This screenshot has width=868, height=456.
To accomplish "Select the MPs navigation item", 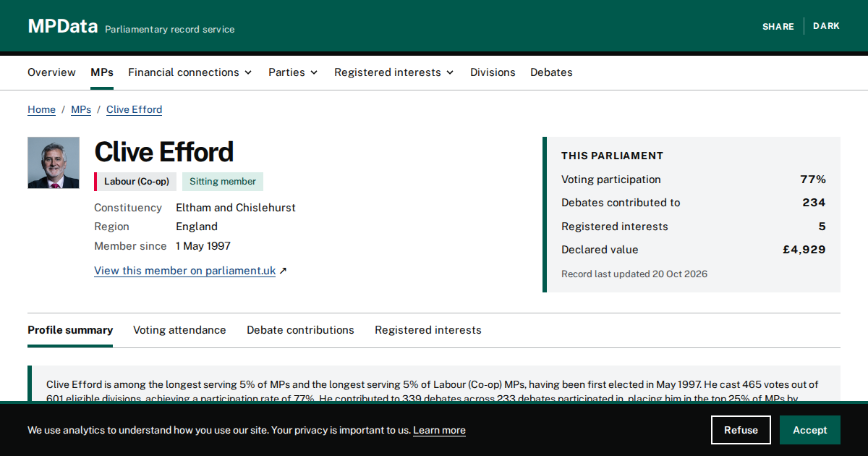I will coord(102,72).
